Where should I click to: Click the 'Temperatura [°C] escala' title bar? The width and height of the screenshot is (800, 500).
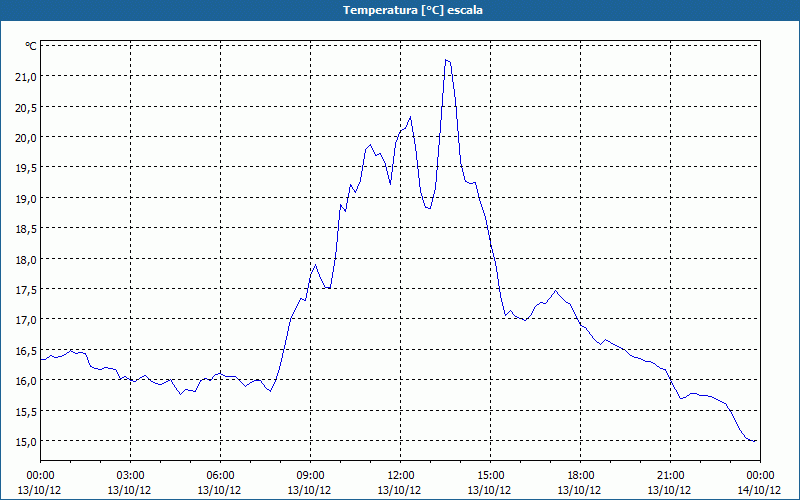tap(400, 10)
